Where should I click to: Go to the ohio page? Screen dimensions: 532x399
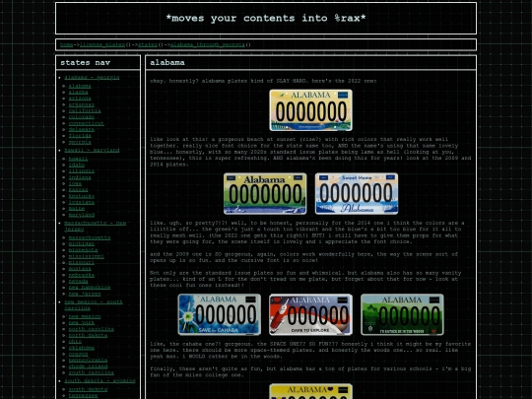75,341
